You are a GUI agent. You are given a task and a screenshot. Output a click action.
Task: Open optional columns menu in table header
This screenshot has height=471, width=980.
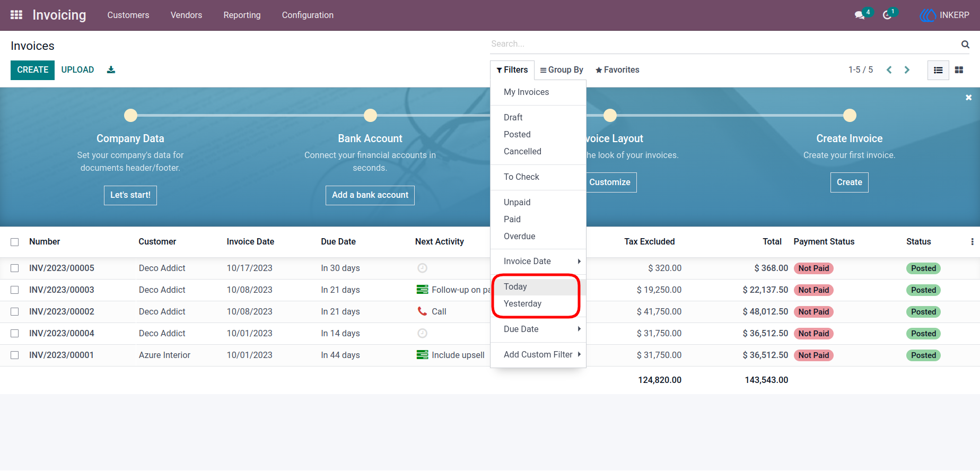[x=972, y=242]
